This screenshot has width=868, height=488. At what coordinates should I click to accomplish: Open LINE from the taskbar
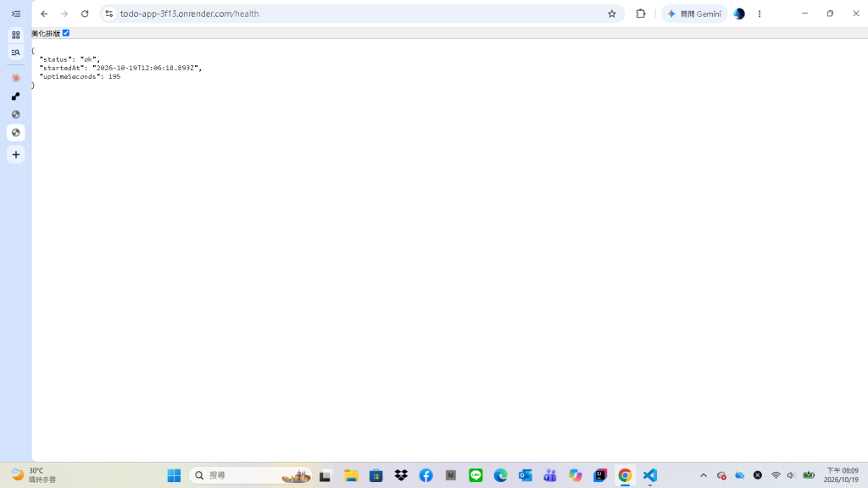tap(476, 475)
